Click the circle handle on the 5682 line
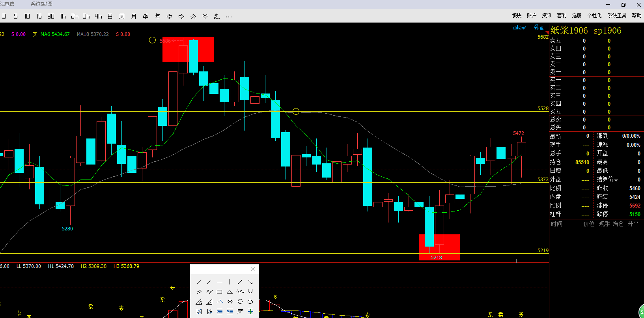644x318 pixels. [x=153, y=40]
